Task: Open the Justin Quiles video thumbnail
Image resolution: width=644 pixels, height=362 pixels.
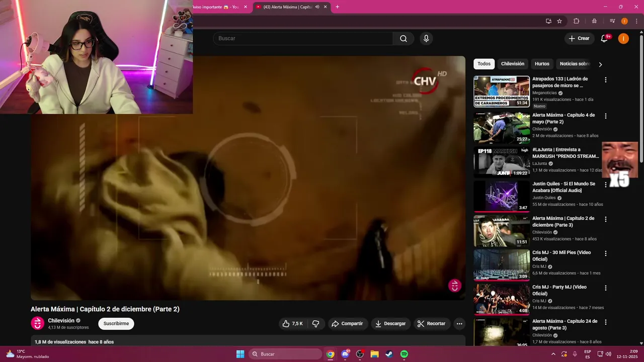Action: pyautogui.click(x=502, y=197)
